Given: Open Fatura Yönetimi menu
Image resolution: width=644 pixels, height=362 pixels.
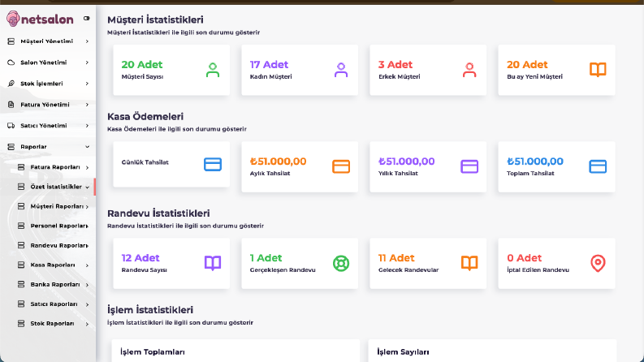Looking at the screenshot, I should pos(48,105).
